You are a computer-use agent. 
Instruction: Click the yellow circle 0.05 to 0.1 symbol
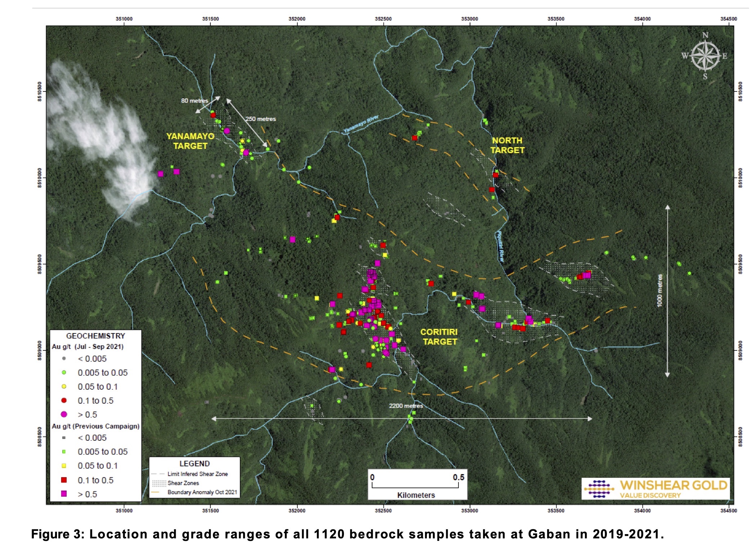point(64,386)
